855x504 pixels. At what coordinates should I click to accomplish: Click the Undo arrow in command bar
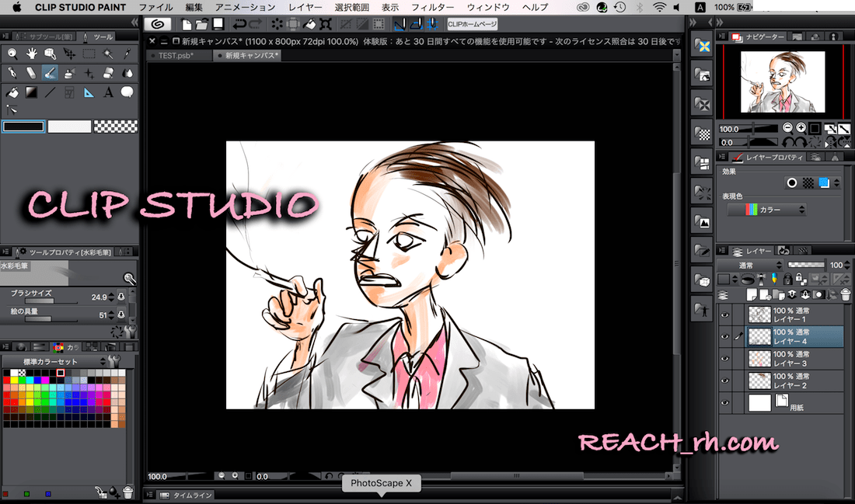point(239,24)
